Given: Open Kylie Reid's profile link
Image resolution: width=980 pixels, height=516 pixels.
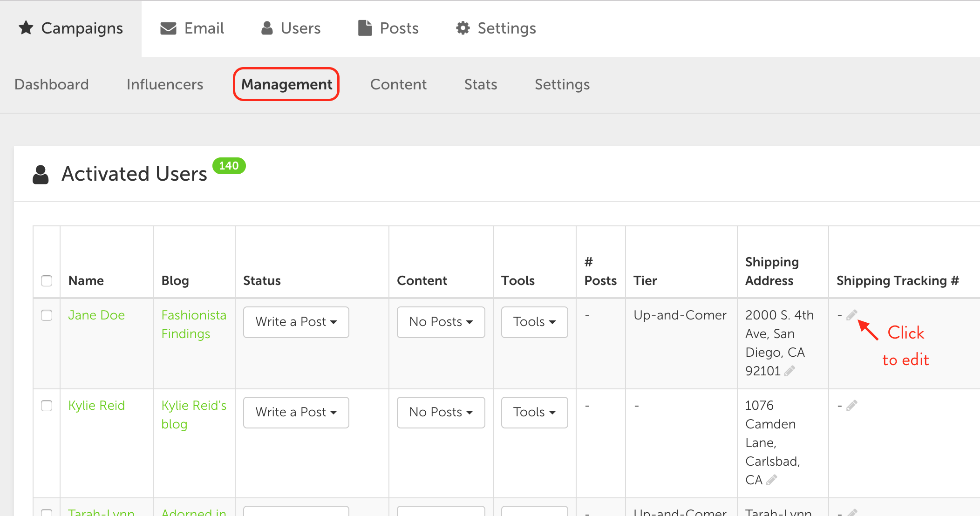Looking at the screenshot, I should pos(96,406).
